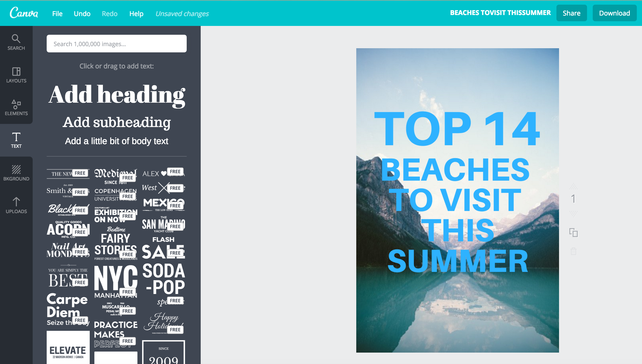The height and width of the screenshot is (364, 642).
Task: Add a subheading text element
Action: tap(117, 122)
